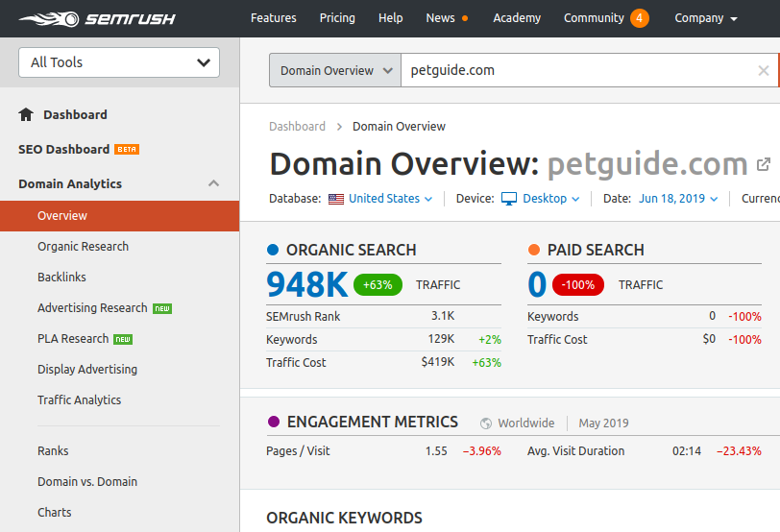Screen dimensions: 780x532
Task: Open Backlinks in sidebar
Action: click(x=61, y=277)
